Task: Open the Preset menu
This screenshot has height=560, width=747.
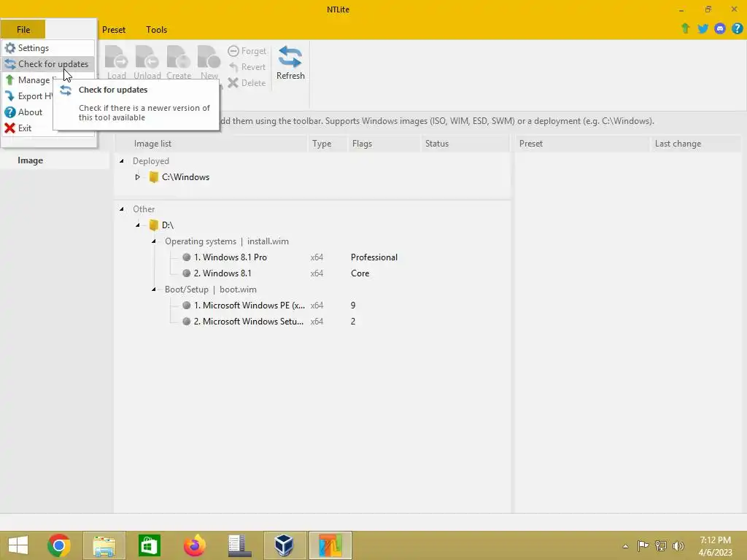Action: coord(114,29)
